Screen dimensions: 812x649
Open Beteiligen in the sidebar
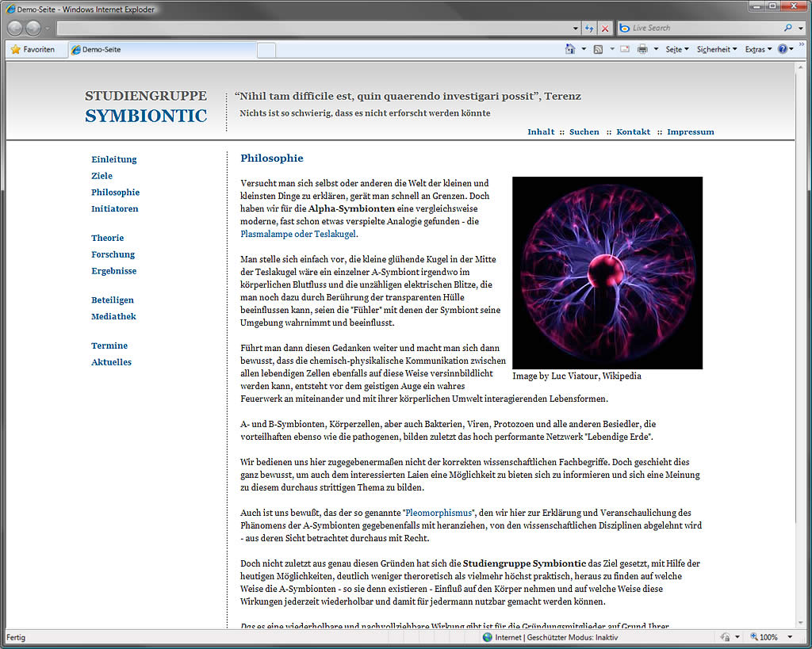pos(113,300)
